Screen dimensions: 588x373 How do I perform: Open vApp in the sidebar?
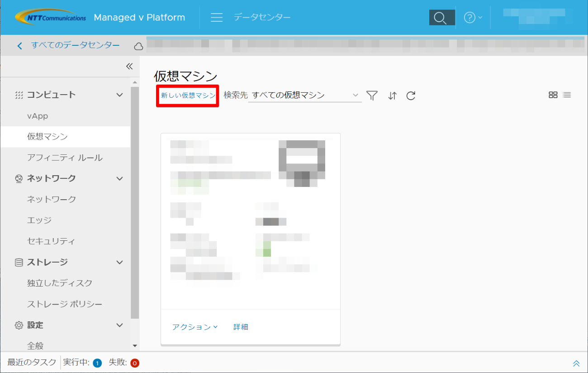tap(38, 116)
